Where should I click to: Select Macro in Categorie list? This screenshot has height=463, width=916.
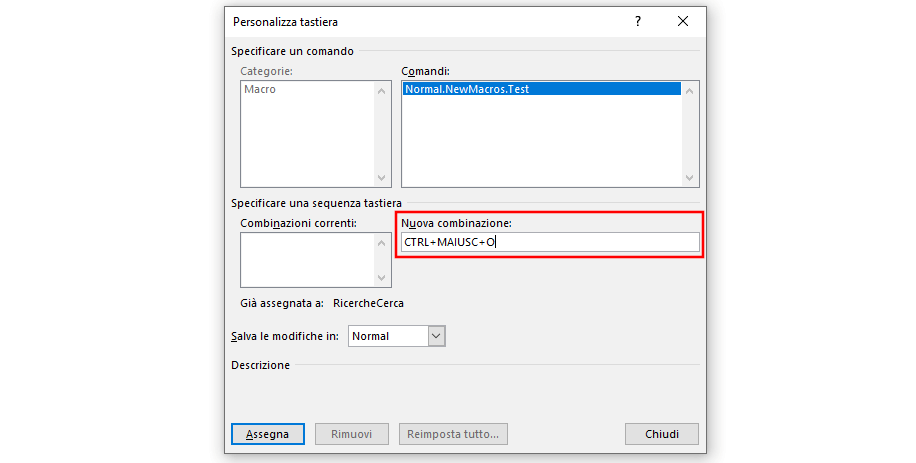260,89
